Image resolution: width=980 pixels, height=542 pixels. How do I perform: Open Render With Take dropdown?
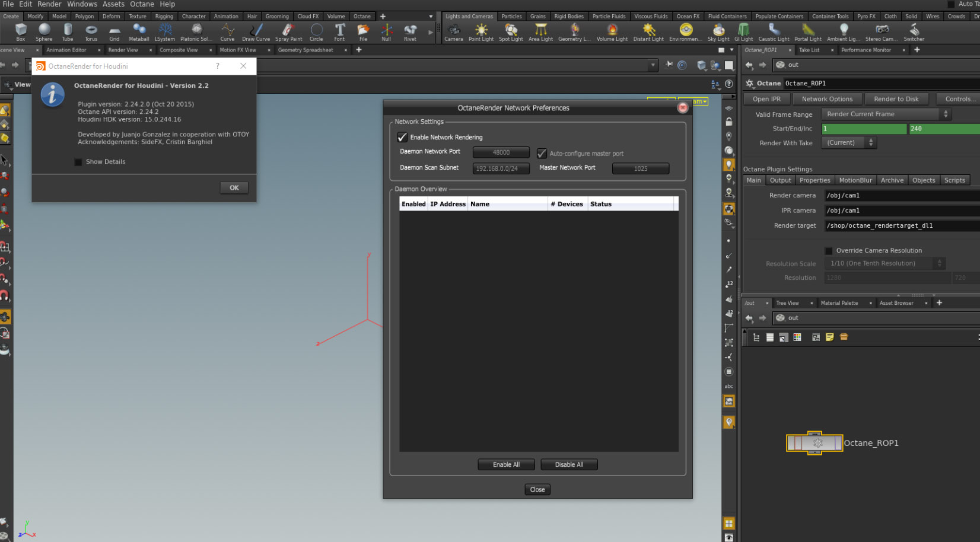click(848, 142)
